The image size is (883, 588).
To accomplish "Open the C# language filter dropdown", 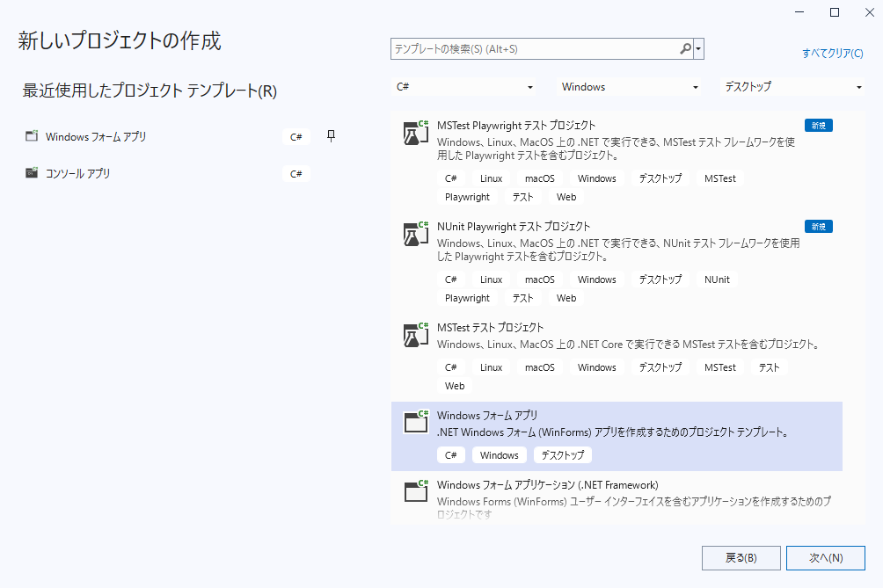I will click(464, 87).
